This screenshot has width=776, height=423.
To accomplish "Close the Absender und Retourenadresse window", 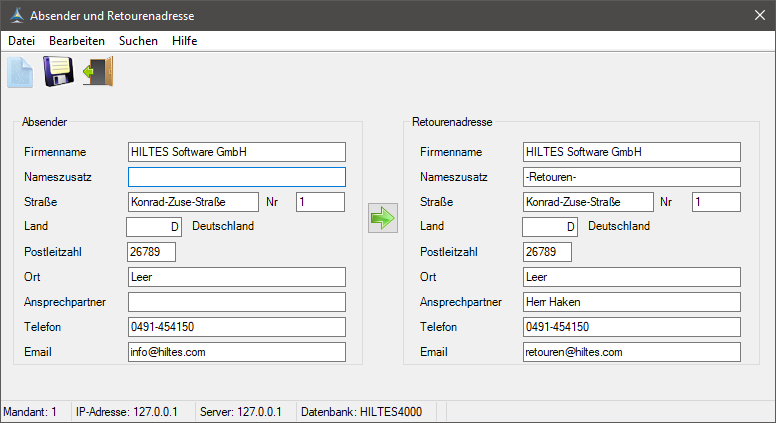I will [x=758, y=16].
